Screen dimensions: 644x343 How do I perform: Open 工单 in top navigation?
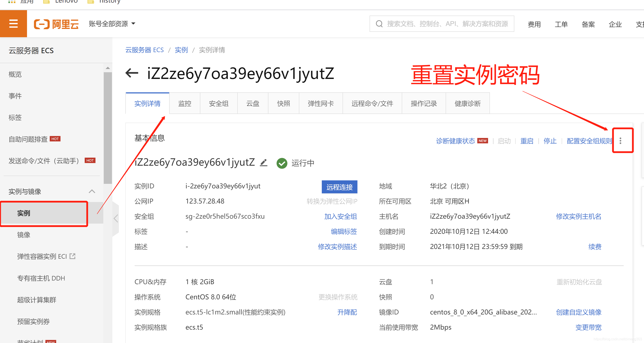561,24
